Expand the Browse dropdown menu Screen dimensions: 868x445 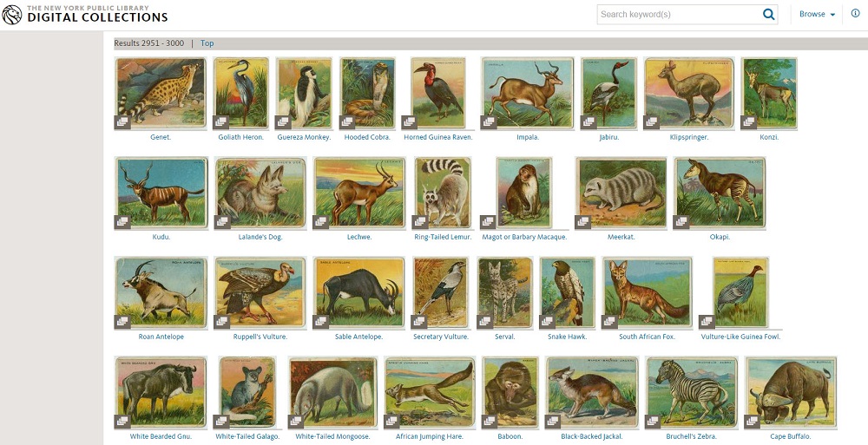tap(817, 15)
